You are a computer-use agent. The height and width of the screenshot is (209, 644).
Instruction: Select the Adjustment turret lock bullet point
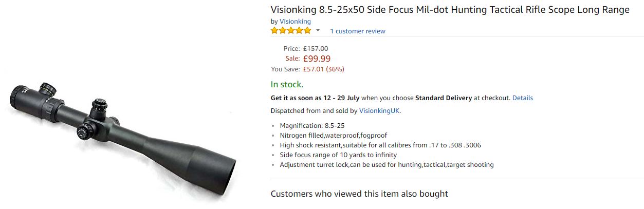point(387,165)
